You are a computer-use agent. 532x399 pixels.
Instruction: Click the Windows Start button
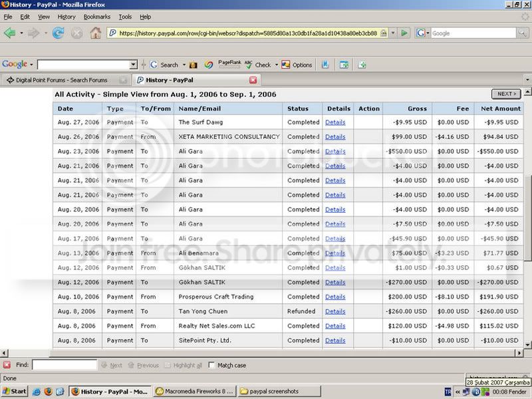click(14, 392)
